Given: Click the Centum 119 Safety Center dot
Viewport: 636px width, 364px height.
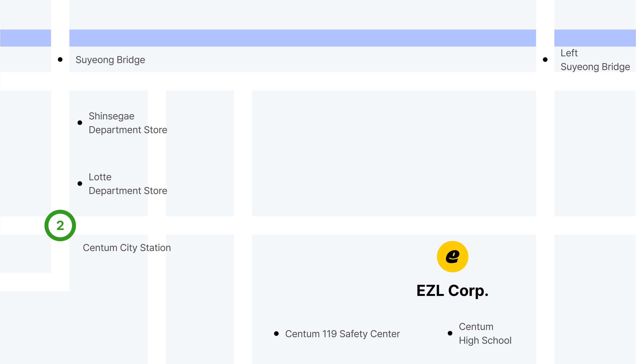Looking at the screenshot, I should click(276, 333).
